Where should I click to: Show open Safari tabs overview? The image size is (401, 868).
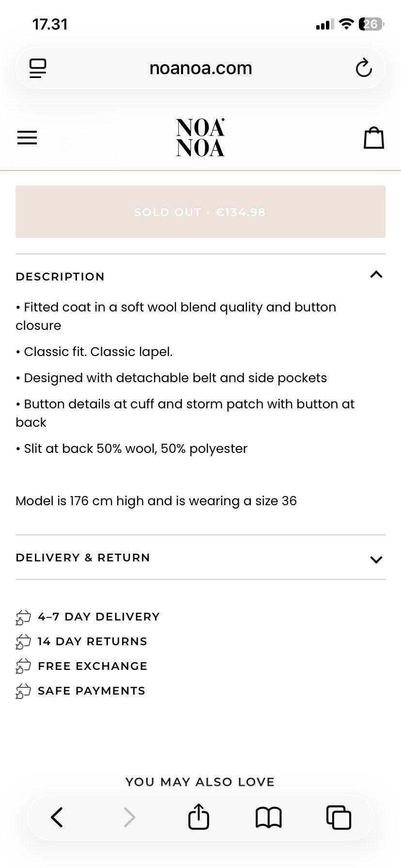click(x=339, y=817)
